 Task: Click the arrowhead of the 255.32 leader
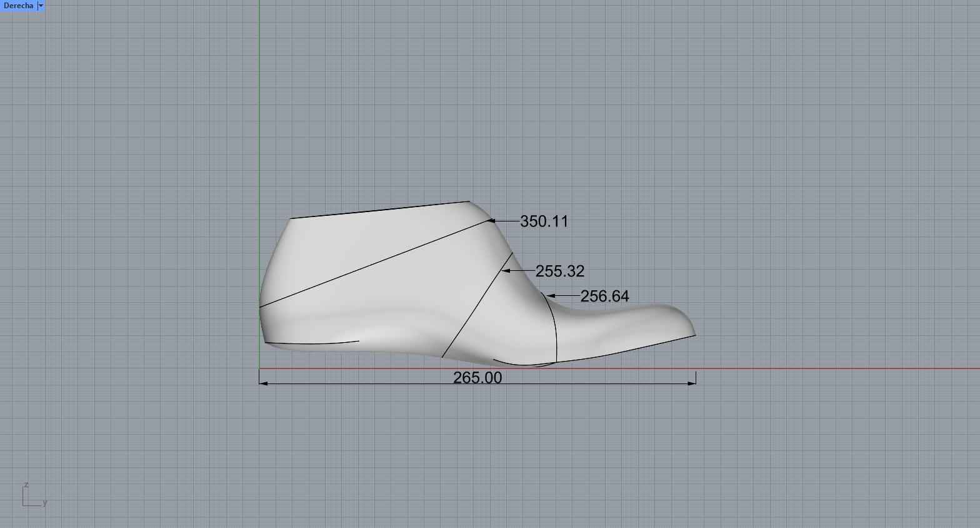505,271
